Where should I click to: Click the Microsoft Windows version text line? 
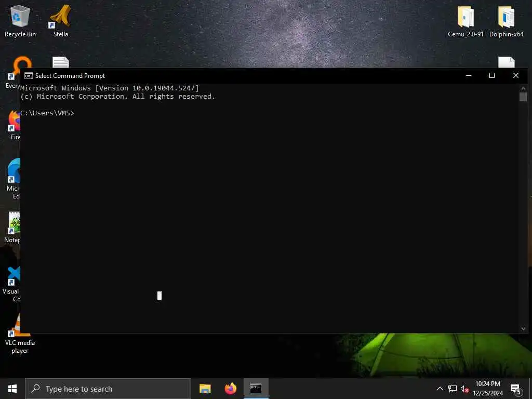click(x=110, y=88)
